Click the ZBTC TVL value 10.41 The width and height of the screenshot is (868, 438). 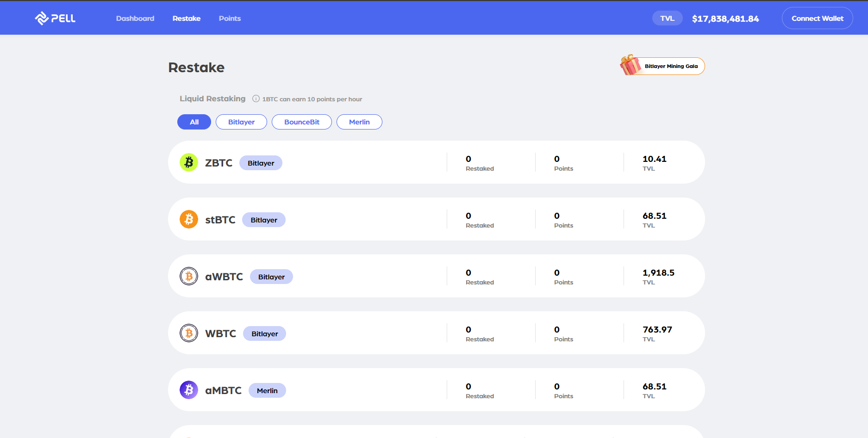(655, 159)
